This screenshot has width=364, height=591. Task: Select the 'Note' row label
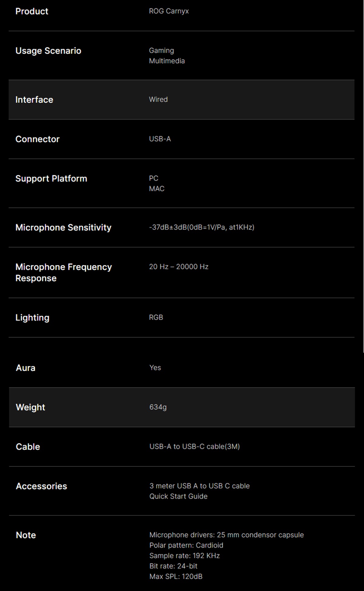coord(26,535)
